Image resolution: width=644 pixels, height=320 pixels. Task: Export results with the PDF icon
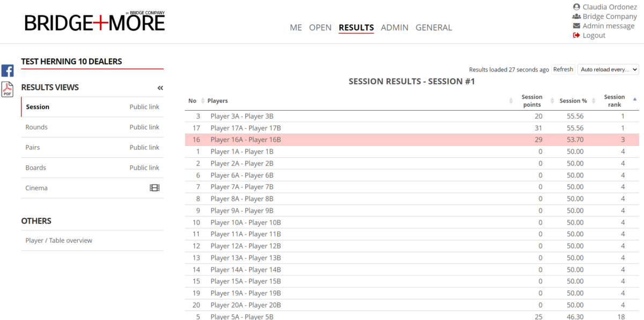click(x=8, y=89)
